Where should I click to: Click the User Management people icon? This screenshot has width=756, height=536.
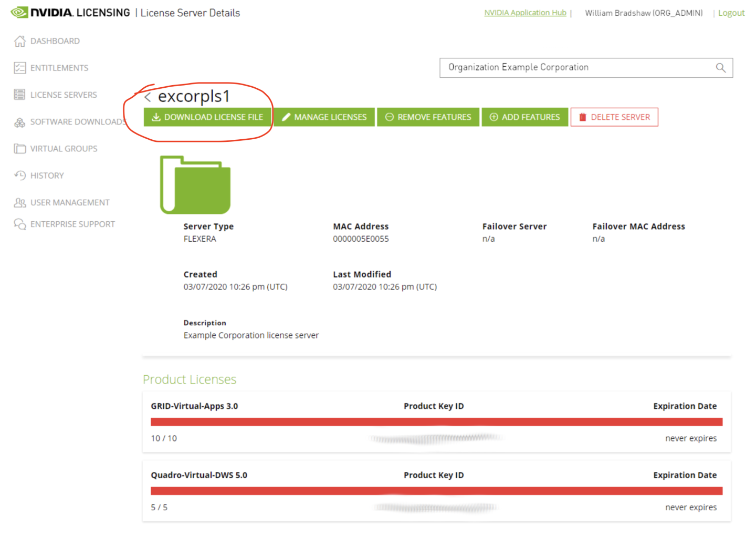click(x=20, y=202)
